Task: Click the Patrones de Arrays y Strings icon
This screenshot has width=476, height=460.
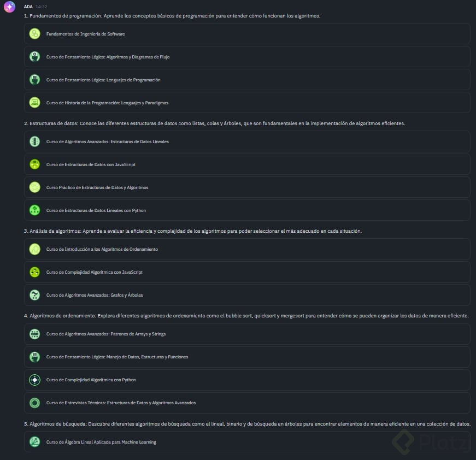Action: (x=35, y=334)
